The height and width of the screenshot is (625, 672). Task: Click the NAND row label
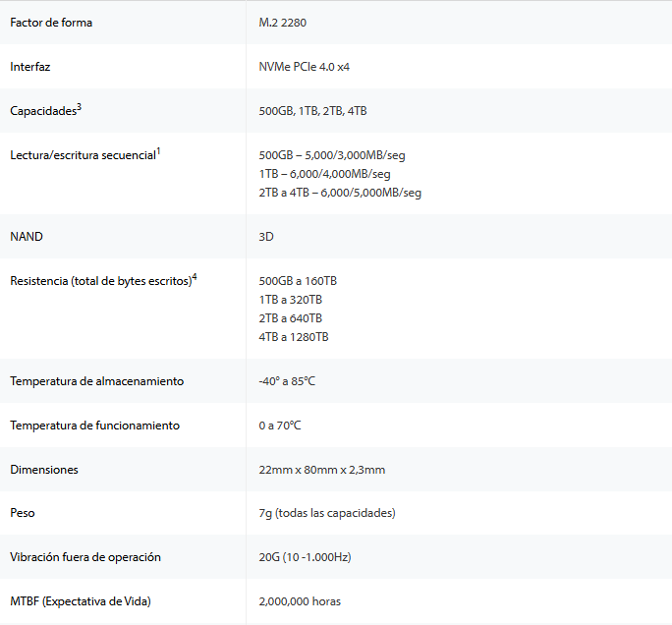click(x=27, y=237)
